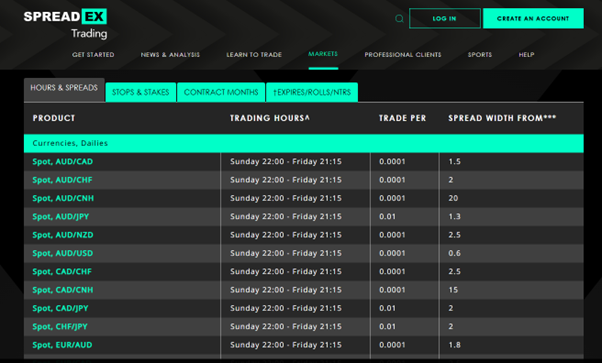Open the CONTRACT MONTHS tab
Image resolution: width=602 pixels, height=363 pixels.
(221, 92)
